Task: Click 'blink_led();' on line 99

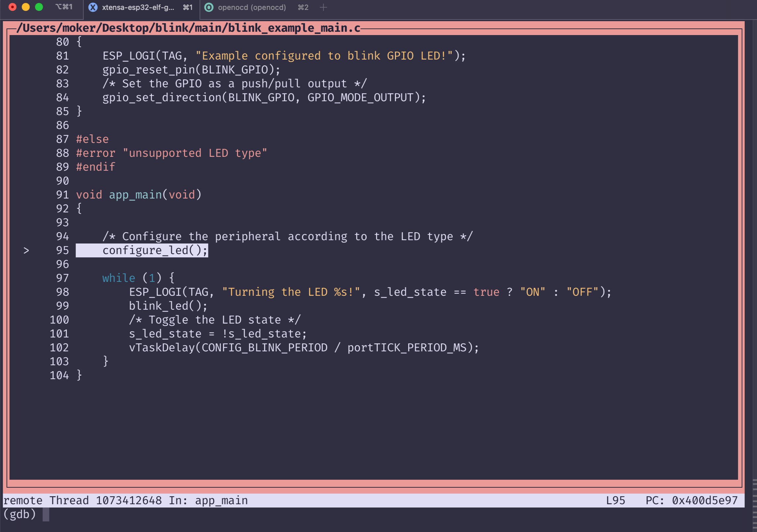Action: tap(169, 306)
